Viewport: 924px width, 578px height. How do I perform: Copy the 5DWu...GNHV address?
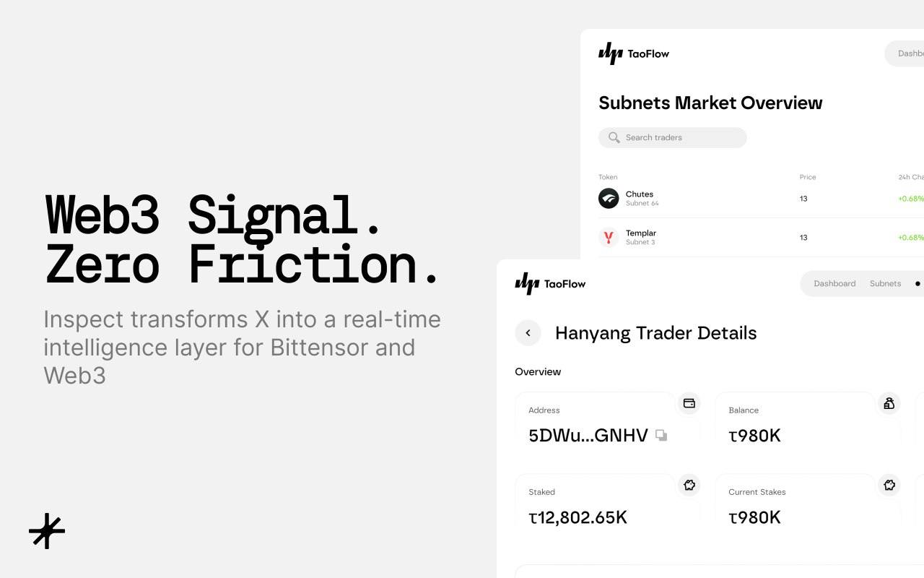click(661, 436)
